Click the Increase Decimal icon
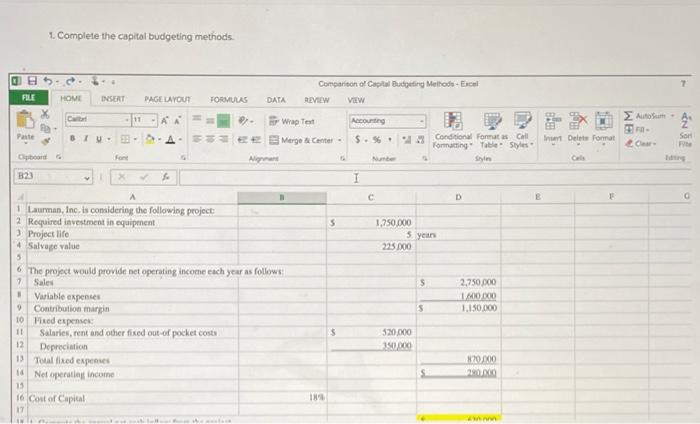Image resolution: width=700 pixels, height=424 pixels. pyautogui.click(x=407, y=140)
